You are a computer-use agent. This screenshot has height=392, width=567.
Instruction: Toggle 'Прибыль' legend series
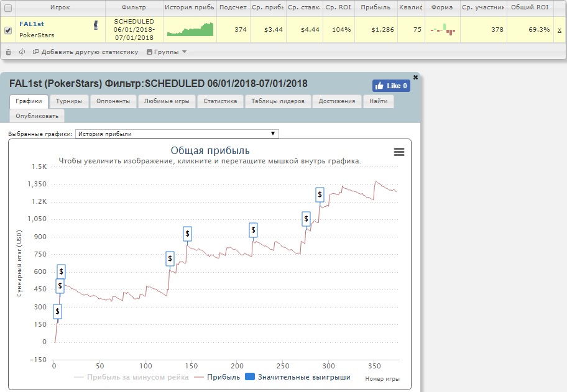coord(217,377)
